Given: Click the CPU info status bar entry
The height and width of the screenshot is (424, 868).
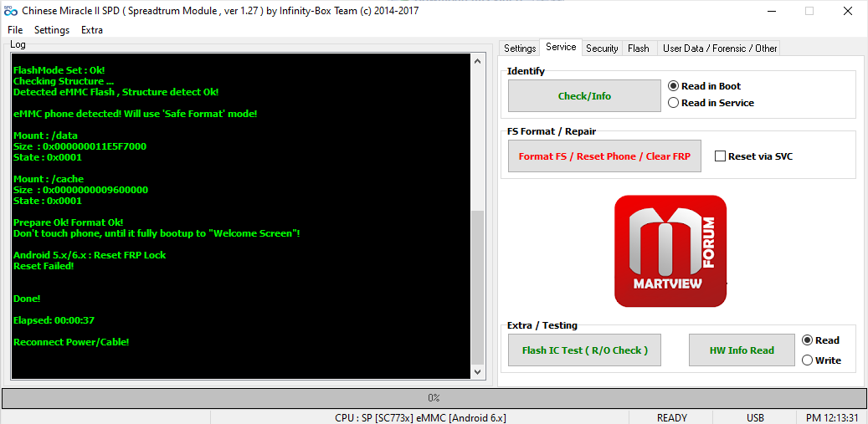Looking at the screenshot, I should pos(421,418).
